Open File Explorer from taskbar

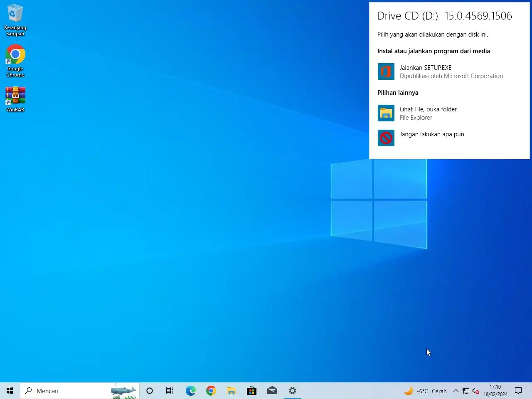point(231,391)
